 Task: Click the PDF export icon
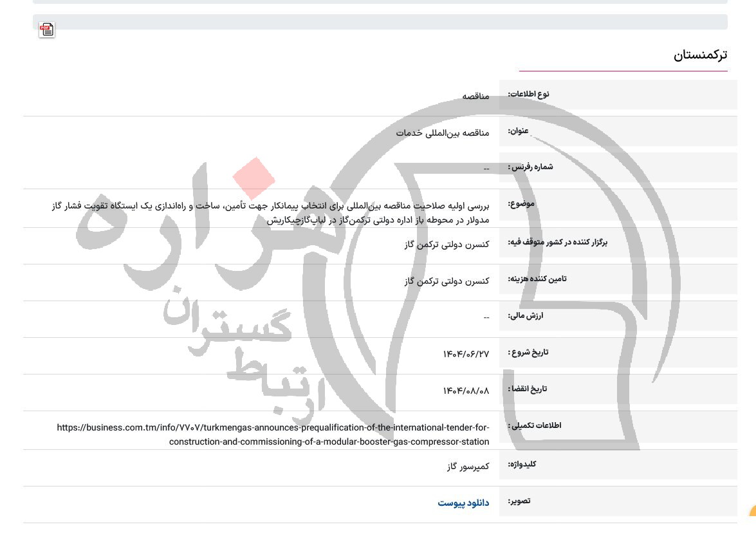[46, 29]
